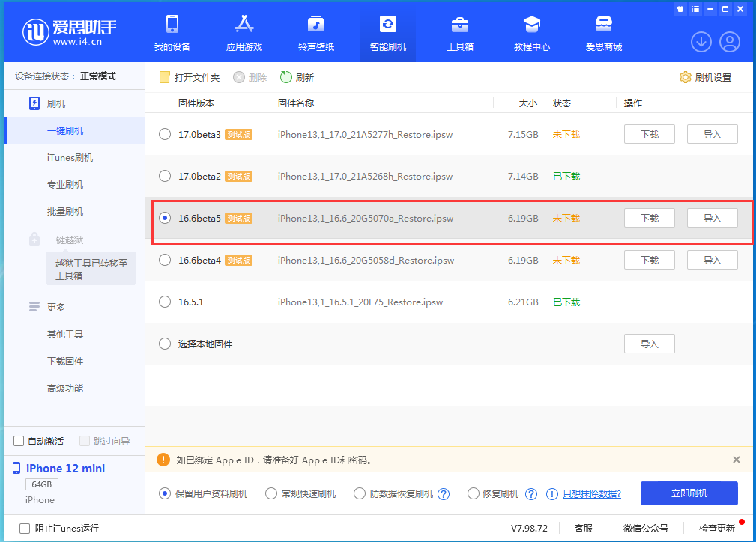Open the account profile icon
Screen dimensions: 756x542
click(730, 42)
